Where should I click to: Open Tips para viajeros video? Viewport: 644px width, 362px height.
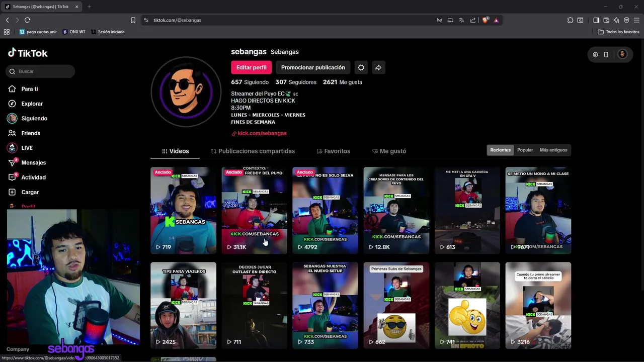[183, 305]
